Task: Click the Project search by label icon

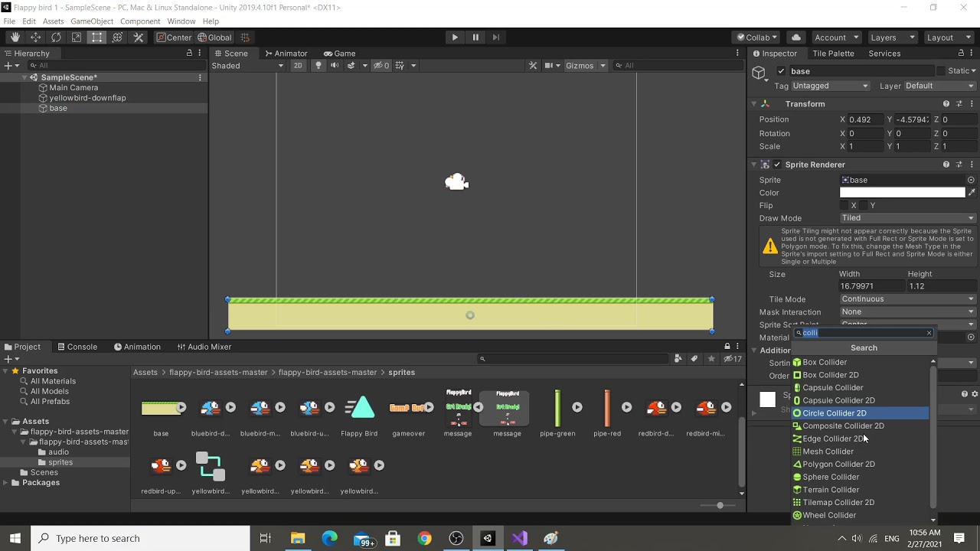Action: 694,358
